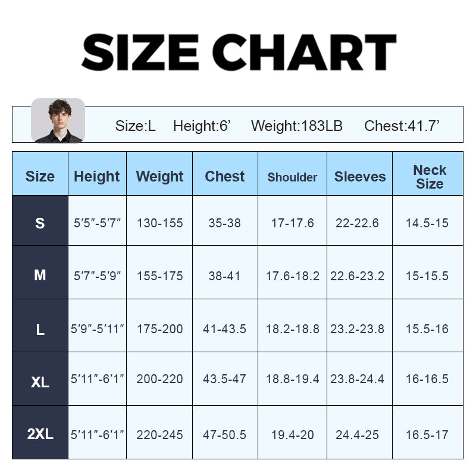Click the 130-155 weight cell

coord(159,223)
